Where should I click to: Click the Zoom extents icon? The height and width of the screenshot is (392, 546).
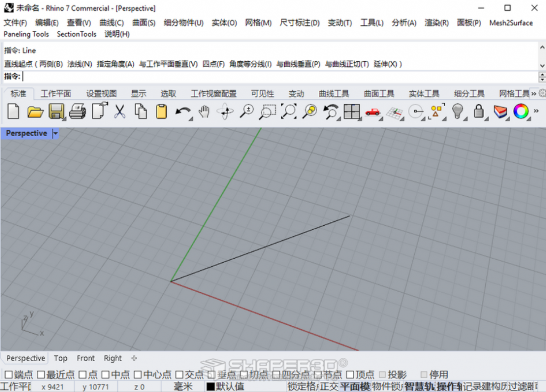point(289,111)
